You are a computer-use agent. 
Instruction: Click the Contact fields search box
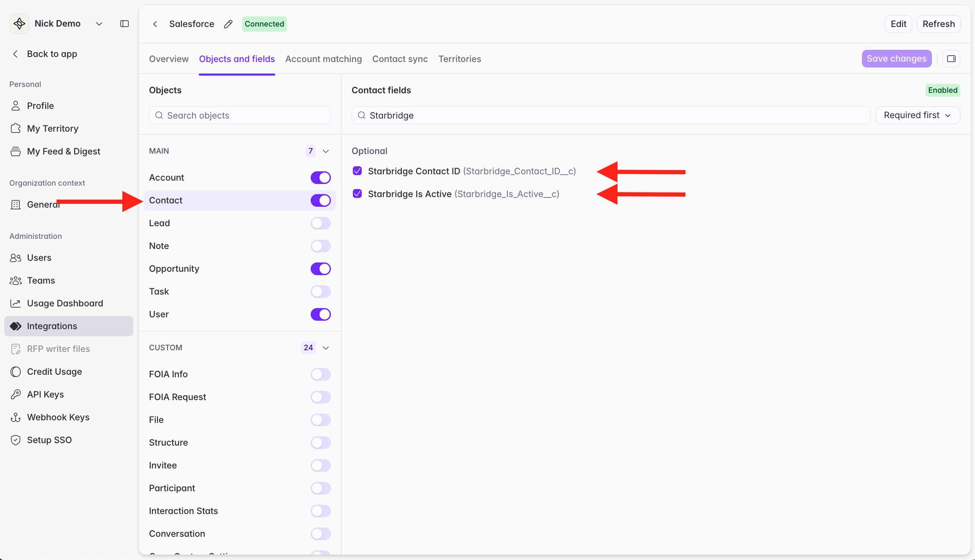pos(611,115)
